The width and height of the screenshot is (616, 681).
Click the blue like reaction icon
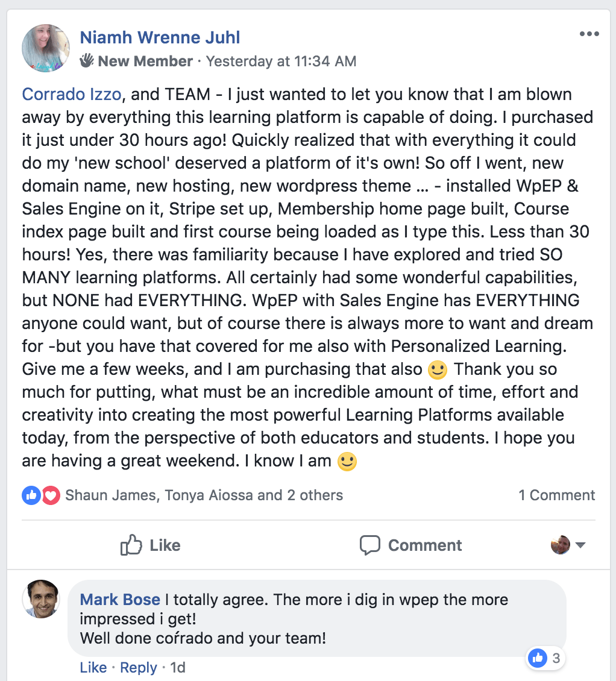click(x=31, y=495)
